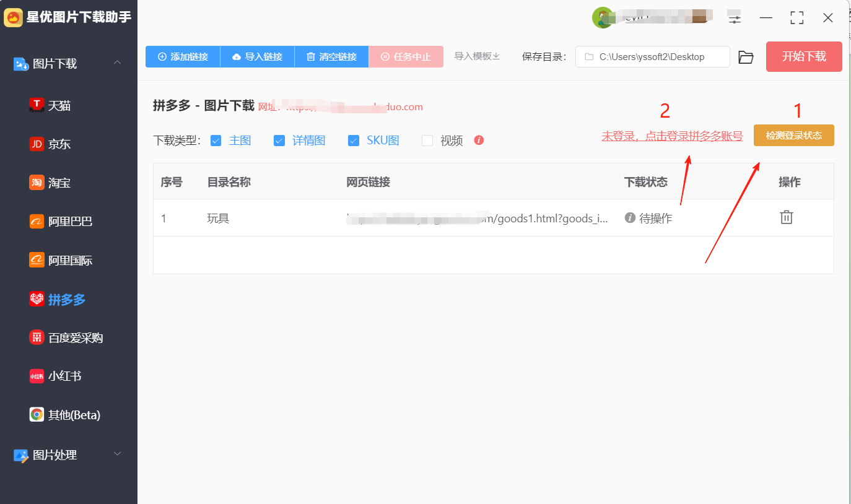Click the 图片下载 section icon
The image size is (851, 504).
tap(21, 63)
